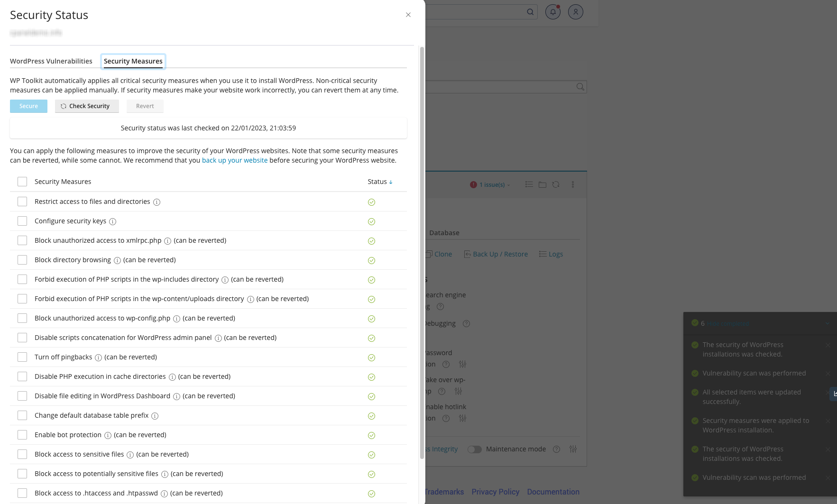Click the notification bell icon
The height and width of the screenshot is (504, 837).
(552, 12)
